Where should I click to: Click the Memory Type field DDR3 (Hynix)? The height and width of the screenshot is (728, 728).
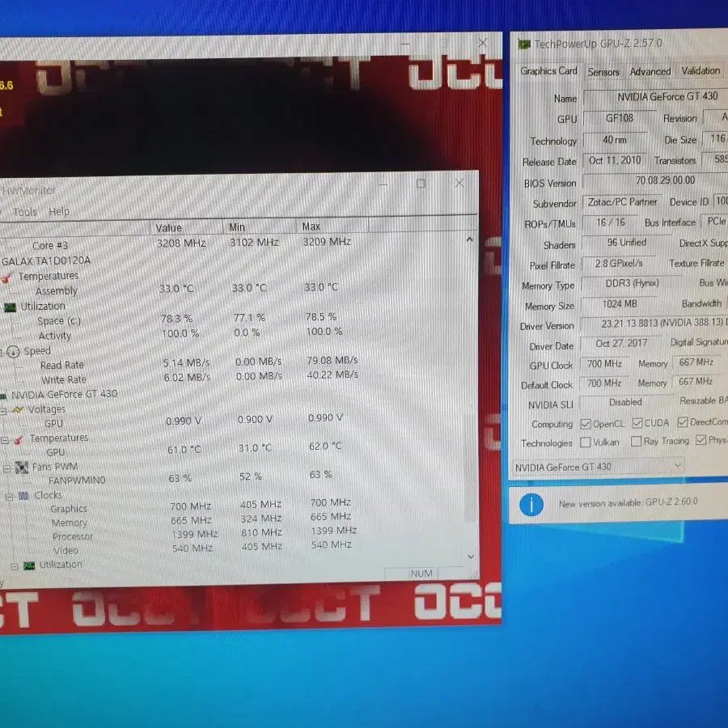(632, 283)
